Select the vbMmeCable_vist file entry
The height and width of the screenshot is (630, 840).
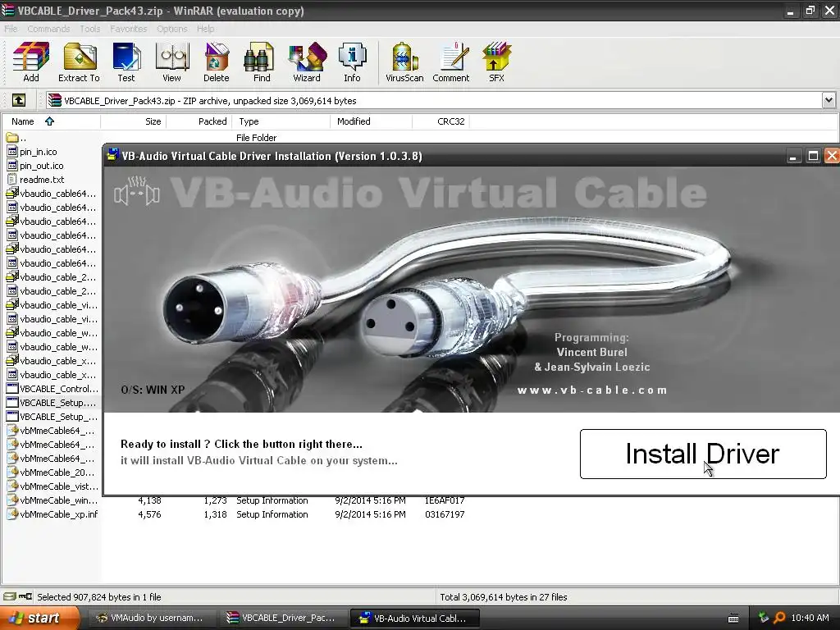tap(52, 486)
